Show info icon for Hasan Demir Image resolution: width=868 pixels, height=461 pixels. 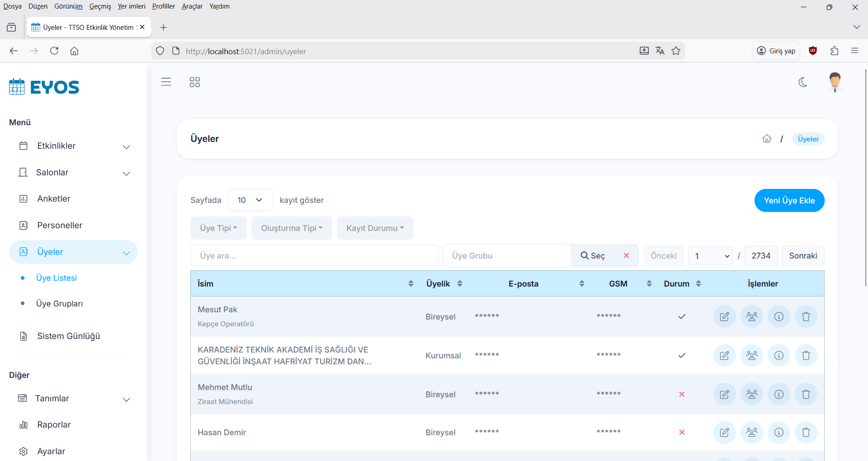point(778,433)
